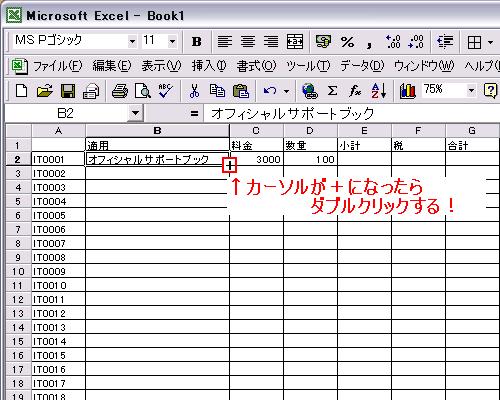Select column B header
The image size is (500, 400).
[157, 131]
